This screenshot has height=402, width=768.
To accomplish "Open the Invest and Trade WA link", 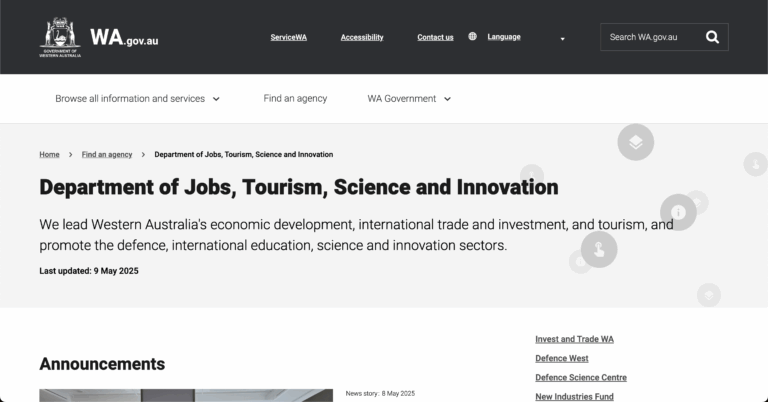I will [x=574, y=339].
